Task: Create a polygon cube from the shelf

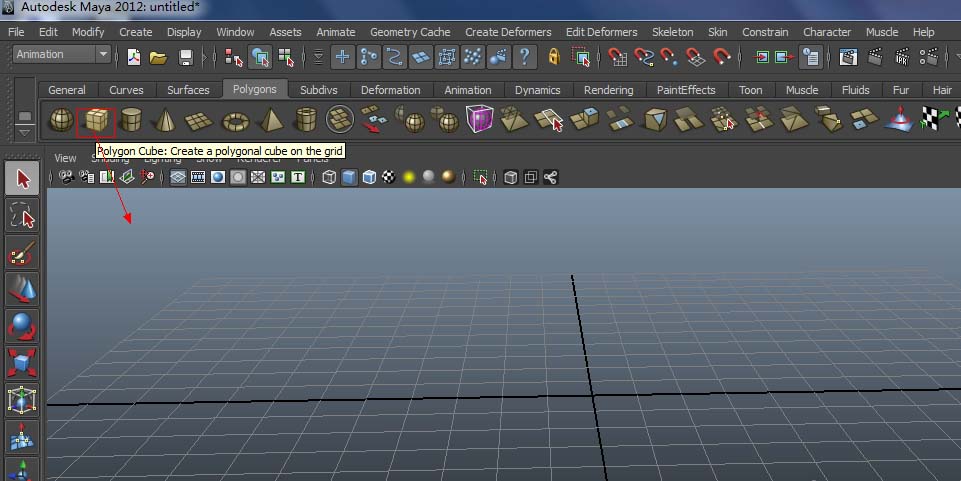Action: pyautogui.click(x=96, y=119)
